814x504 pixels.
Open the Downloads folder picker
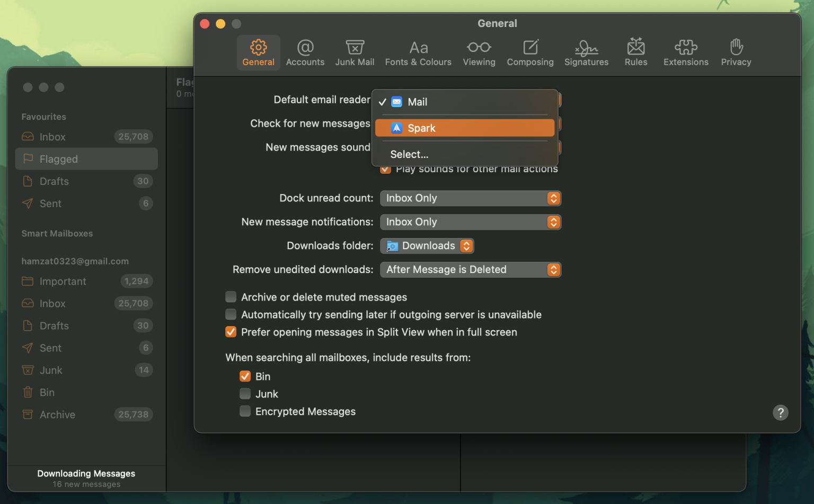click(427, 245)
